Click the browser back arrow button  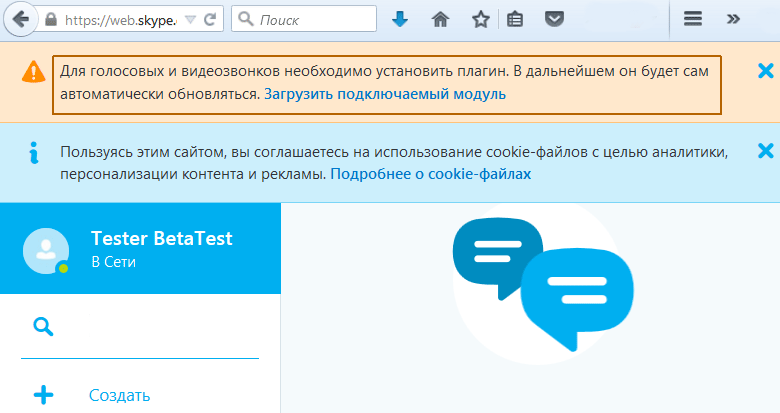click(x=20, y=19)
